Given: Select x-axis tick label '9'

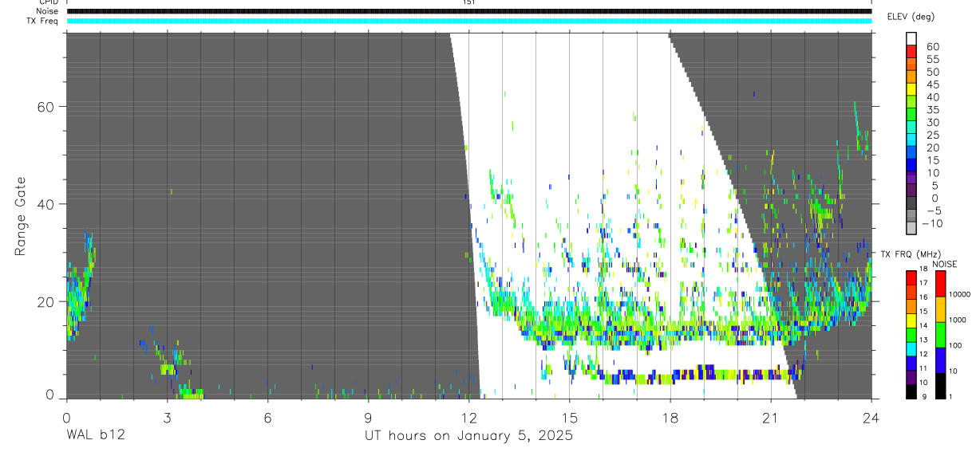Looking at the screenshot, I should pos(368,418).
